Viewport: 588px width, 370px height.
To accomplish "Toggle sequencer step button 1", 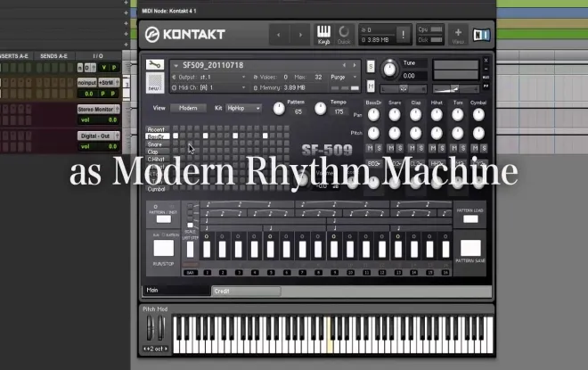I will tap(207, 249).
